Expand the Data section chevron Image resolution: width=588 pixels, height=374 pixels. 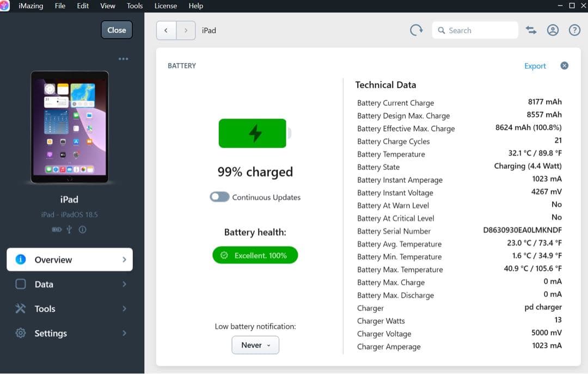[x=124, y=284]
